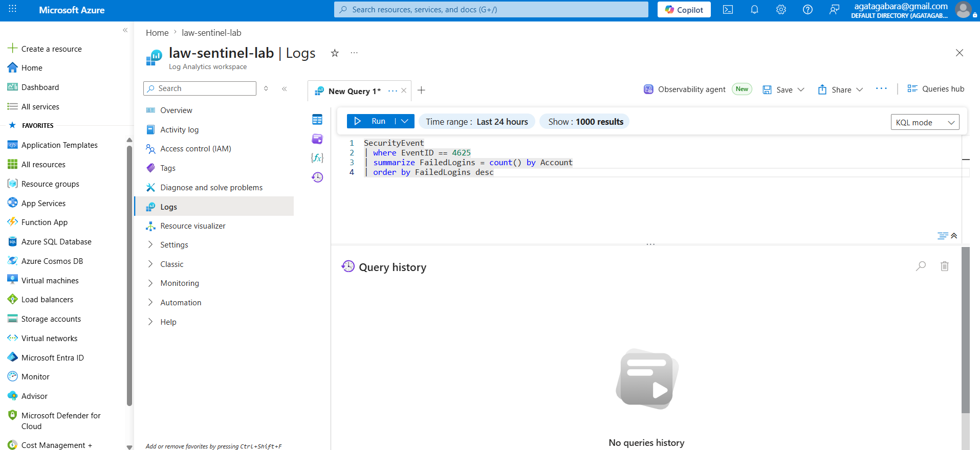Open the Tables panel icon in query sidebar
Viewport: 980px width, 450px height.
click(317, 120)
